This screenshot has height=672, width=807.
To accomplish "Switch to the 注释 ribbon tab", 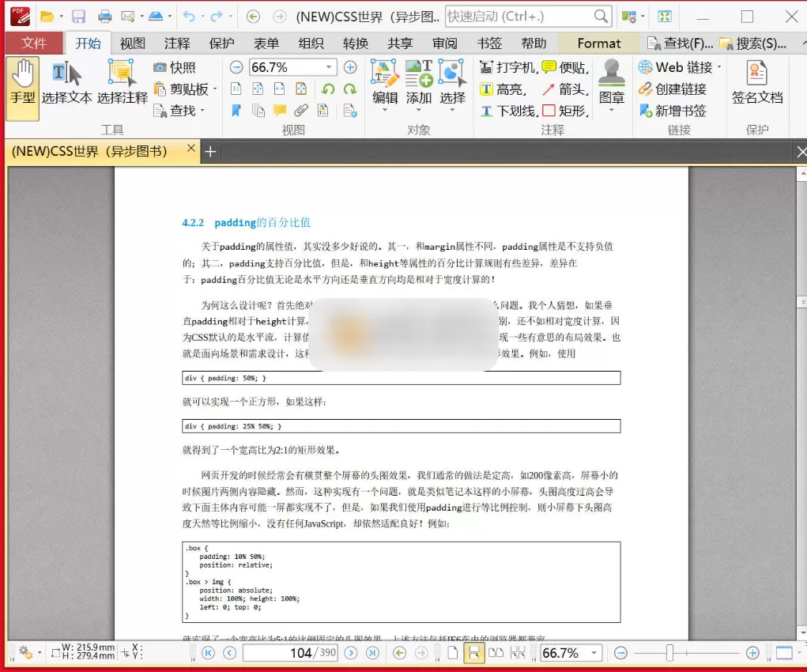I will point(175,43).
